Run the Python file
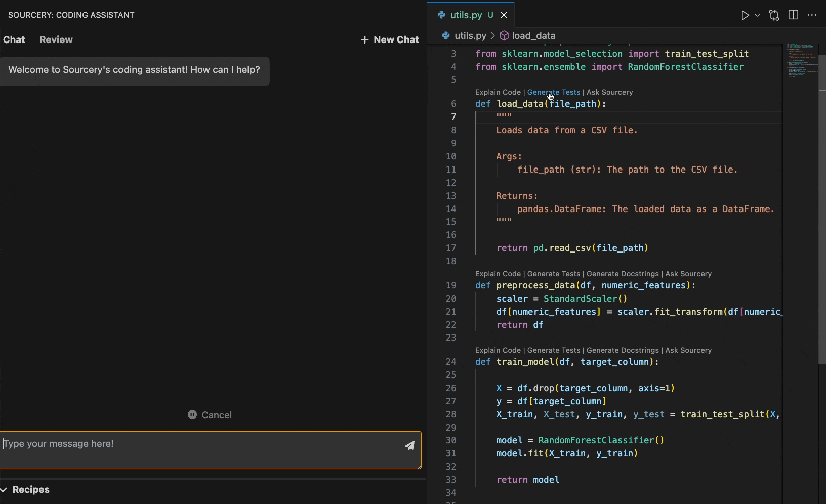This screenshot has width=826, height=504. tap(746, 15)
